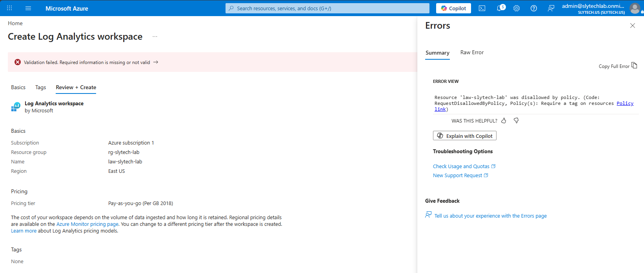Viewport: 644px width, 273px height.
Task: Click the Microsoft Azure home title
Action: click(67, 8)
